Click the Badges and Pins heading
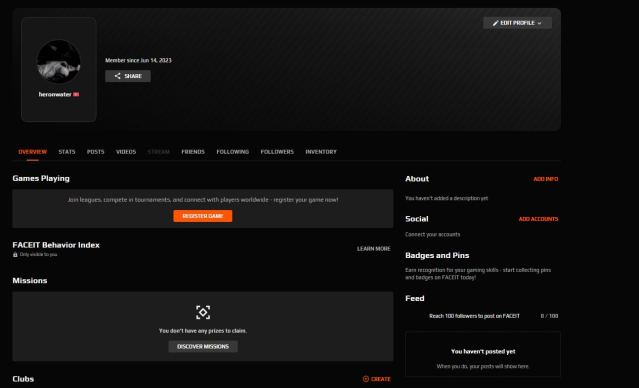This screenshot has width=639, height=388. pos(437,256)
